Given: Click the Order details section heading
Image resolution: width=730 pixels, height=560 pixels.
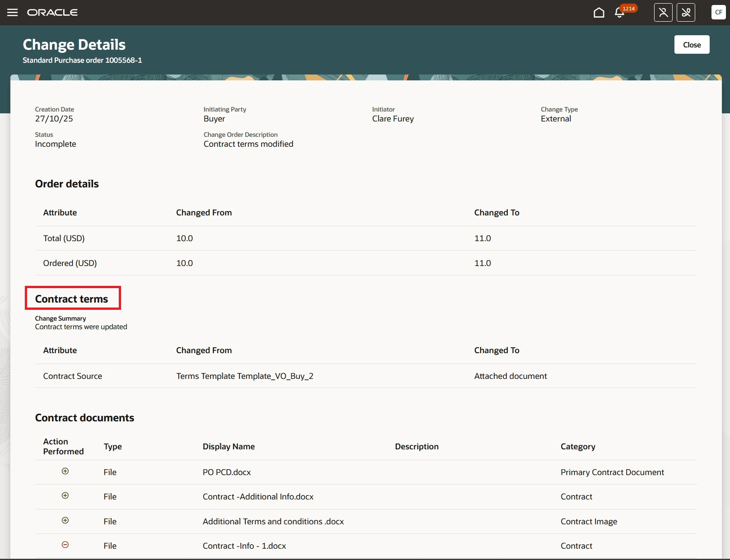Looking at the screenshot, I should [66, 183].
